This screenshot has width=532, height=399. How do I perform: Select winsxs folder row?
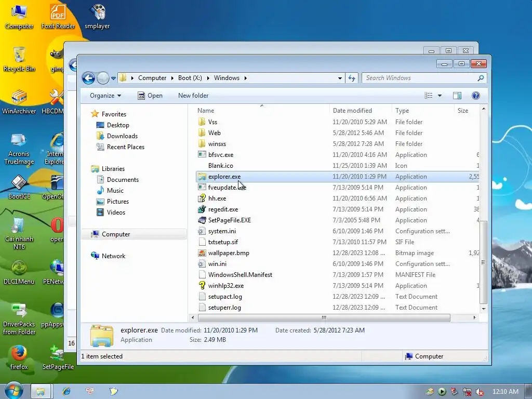tap(338, 144)
